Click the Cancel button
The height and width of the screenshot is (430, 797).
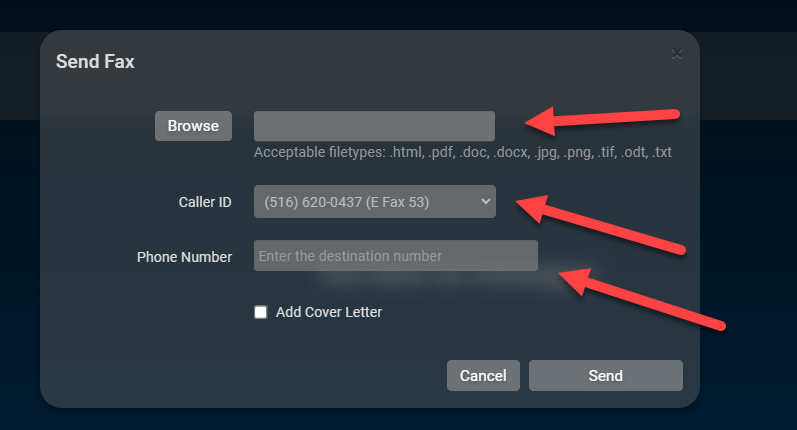(x=483, y=376)
